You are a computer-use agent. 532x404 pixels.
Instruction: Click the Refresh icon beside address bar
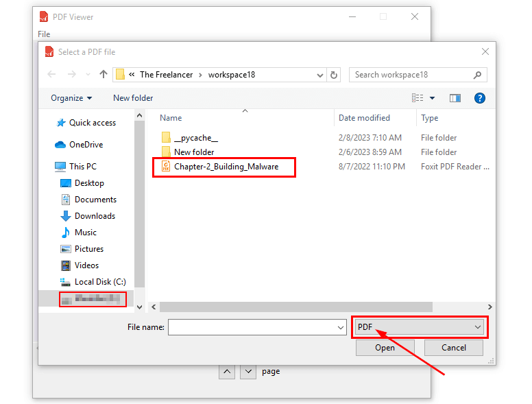tap(334, 75)
